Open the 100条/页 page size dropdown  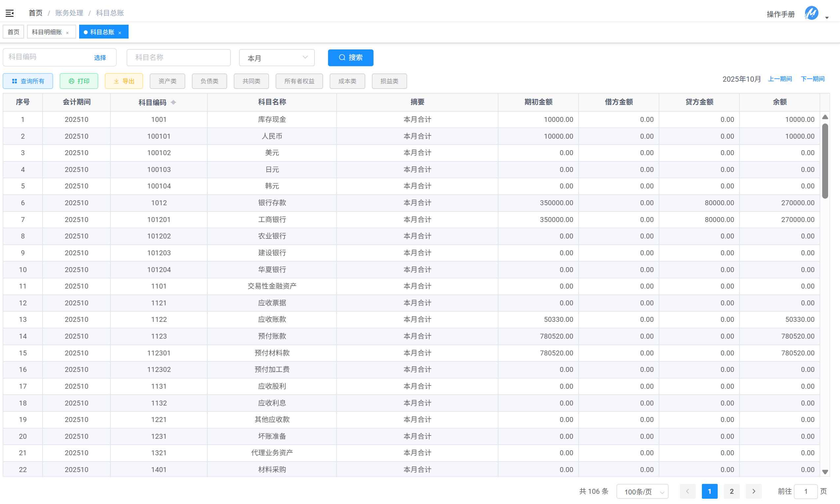[642, 491]
